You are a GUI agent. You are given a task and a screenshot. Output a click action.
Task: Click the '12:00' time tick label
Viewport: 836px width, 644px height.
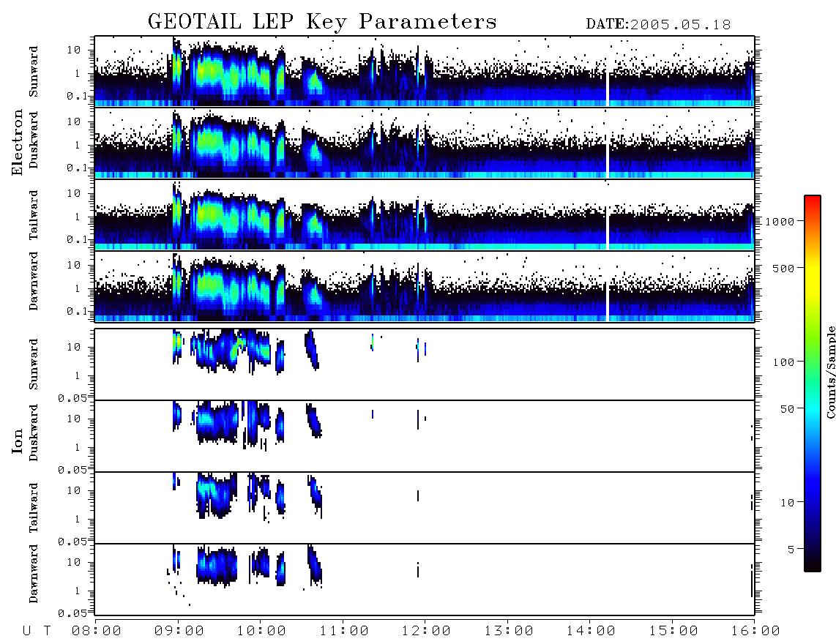426,631
